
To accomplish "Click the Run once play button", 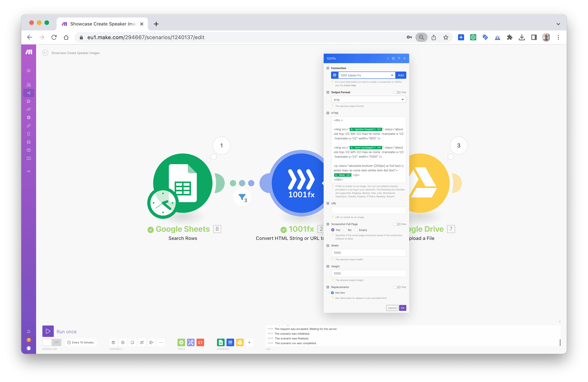I will tap(48, 331).
